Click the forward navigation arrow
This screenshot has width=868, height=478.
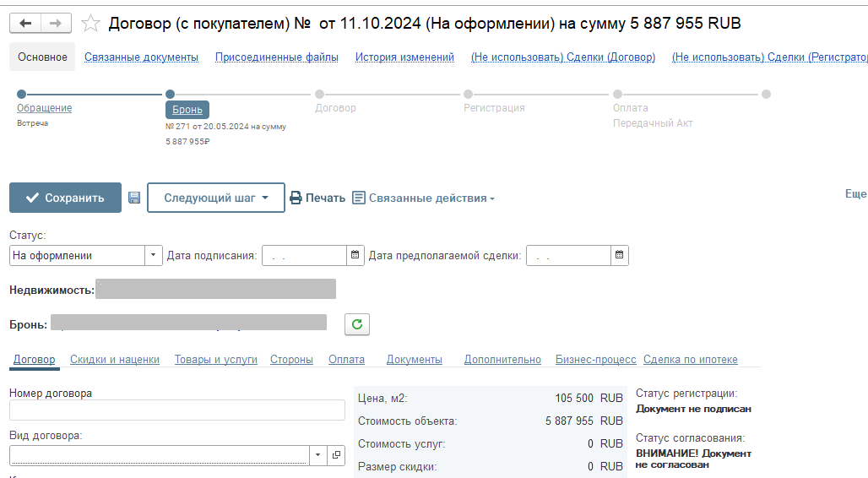pos(56,24)
